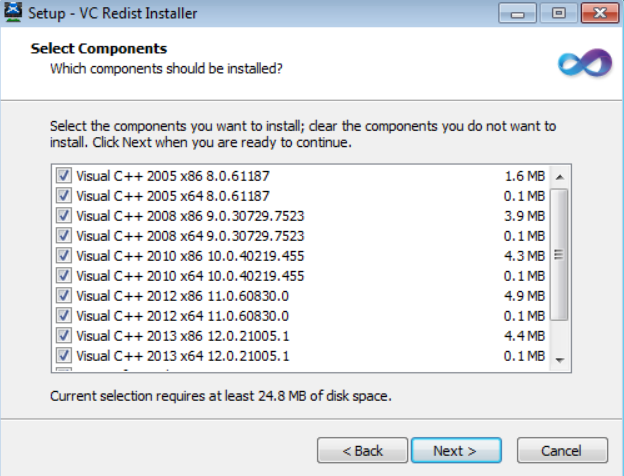Image resolution: width=624 pixels, height=476 pixels.
Task: Cancel the VC Redist setup
Action: click(562, 451)
